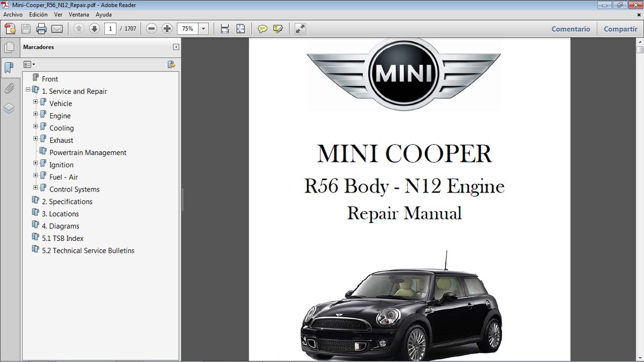Switch to read mode expand icon
The image size is (644, 362).
point(300,29)
